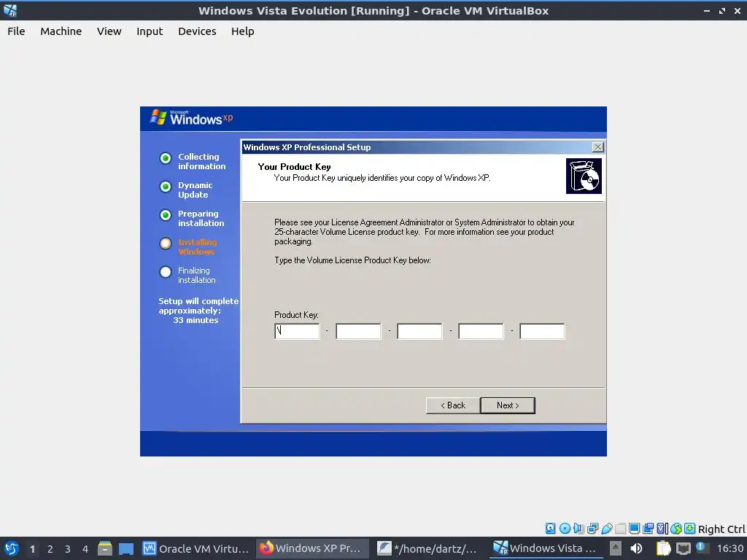Switch to workspace 4
The height and width of the screenshot is (560, 747).
click(x=85, y=549)
